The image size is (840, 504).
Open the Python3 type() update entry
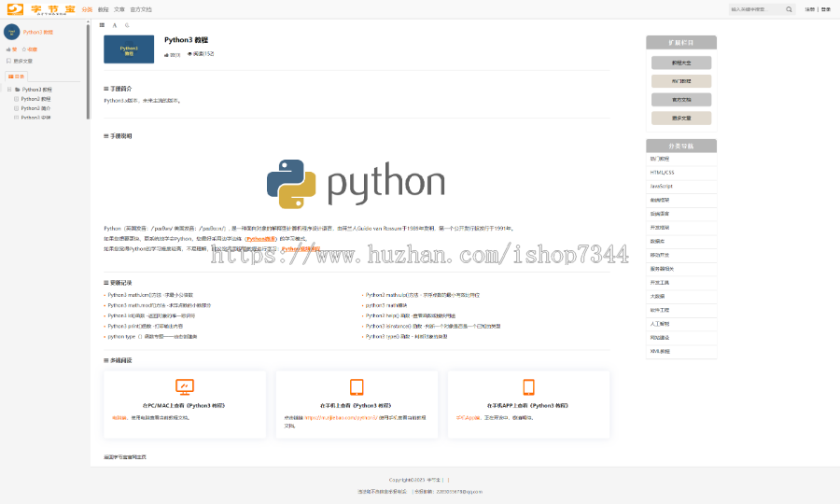(406, 337)
